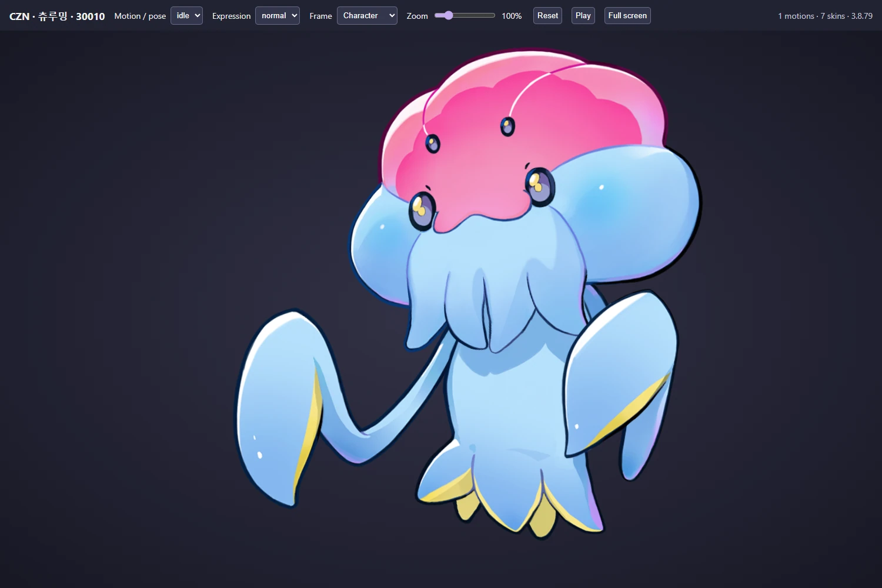The image size is (882, 588).
Task: Click the 100% zoom value
Action: point(512,16)
